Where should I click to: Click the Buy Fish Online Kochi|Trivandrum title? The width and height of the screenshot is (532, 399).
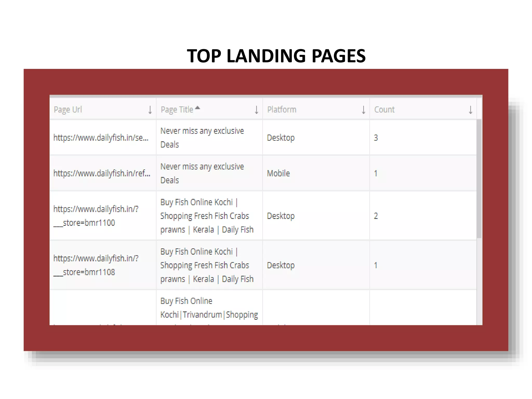click(x=209, y=308)
